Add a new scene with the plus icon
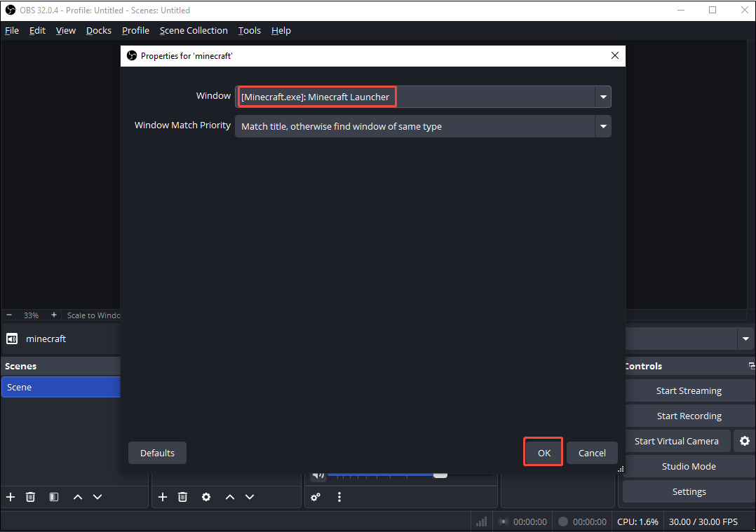Image resolution: width=756 pixels, height=532 pixels. [x=11, y=497]
